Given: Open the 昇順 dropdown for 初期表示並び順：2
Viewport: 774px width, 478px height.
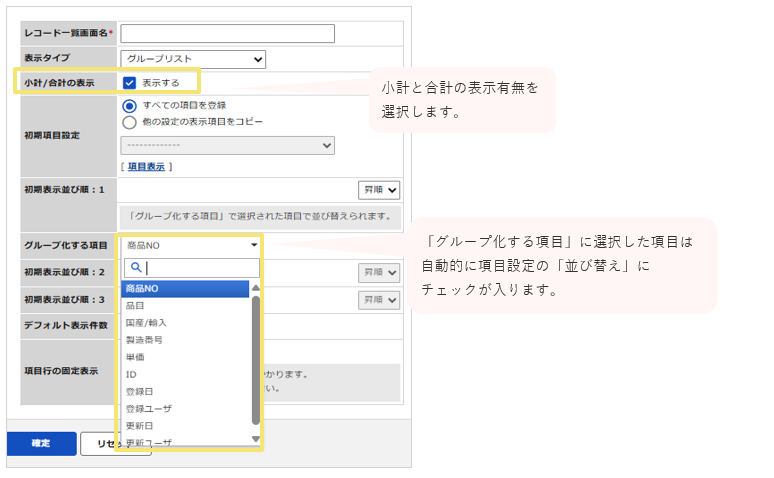Looking at the screenshot, I should [379, 273].
